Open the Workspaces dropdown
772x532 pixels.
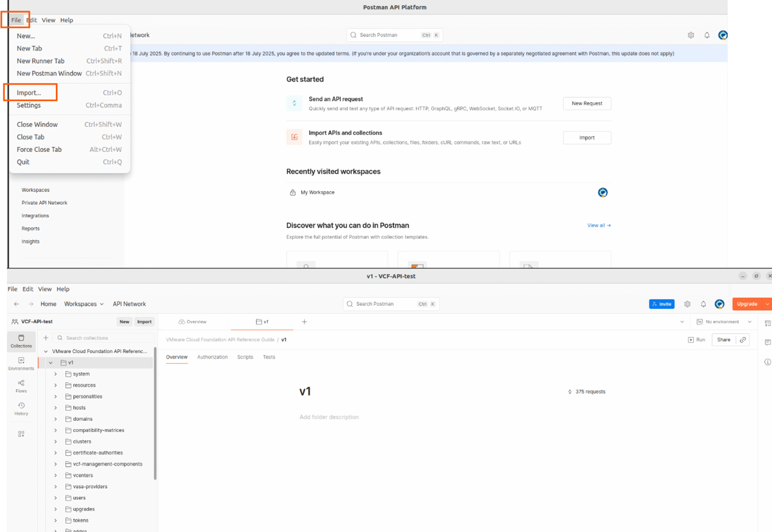coord(84,304)
